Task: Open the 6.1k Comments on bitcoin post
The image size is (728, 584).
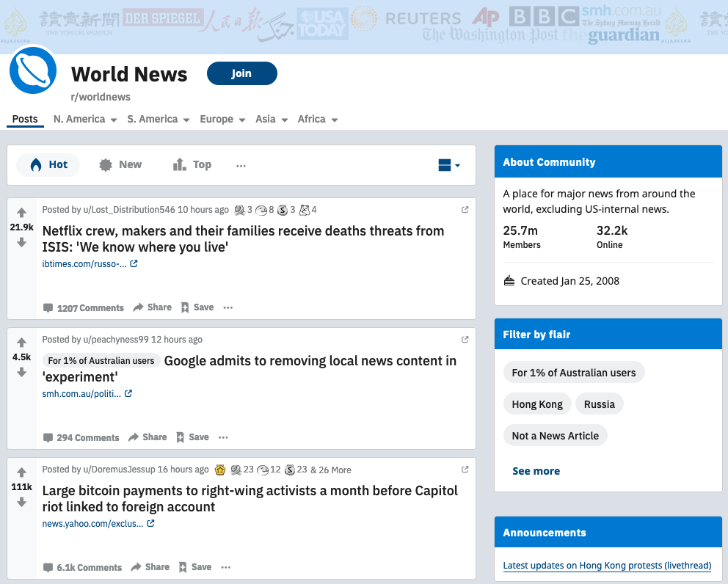Action: [82, 568]
